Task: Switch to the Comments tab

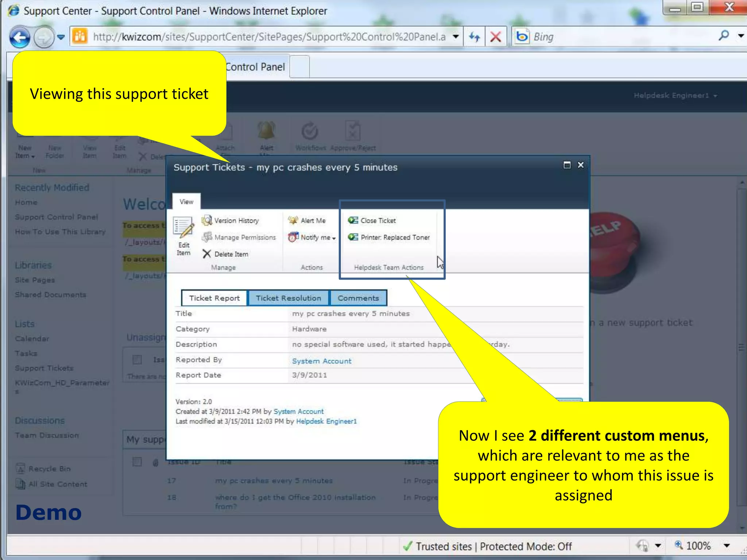Action: [x=358, y=298]
